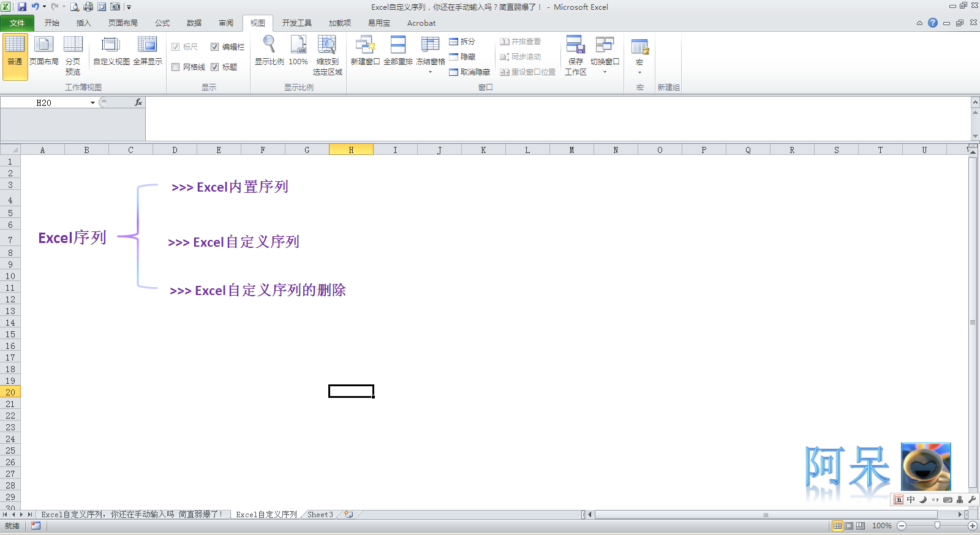Go to first sheet navigation arrow
980x535 pixels.
5,515
